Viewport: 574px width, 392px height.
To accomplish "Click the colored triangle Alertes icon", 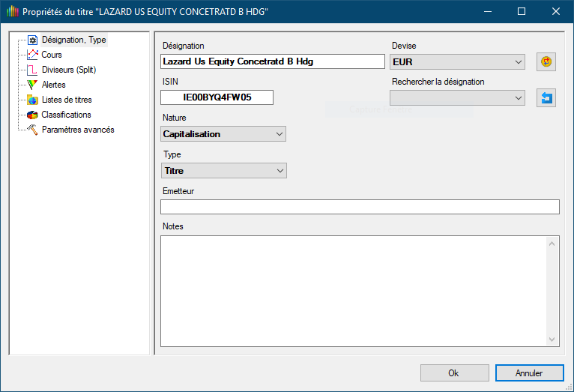I will point(32,85).
